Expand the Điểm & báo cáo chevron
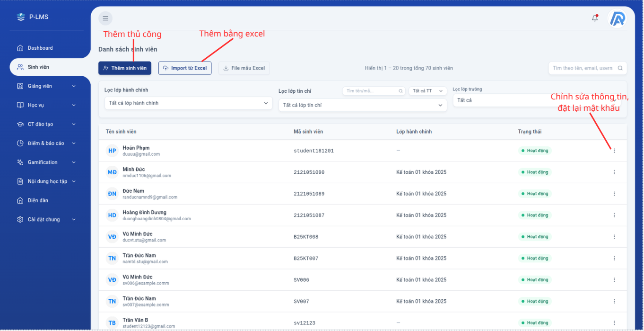Screen dimensions: 644x331 [x=74, y=143]
